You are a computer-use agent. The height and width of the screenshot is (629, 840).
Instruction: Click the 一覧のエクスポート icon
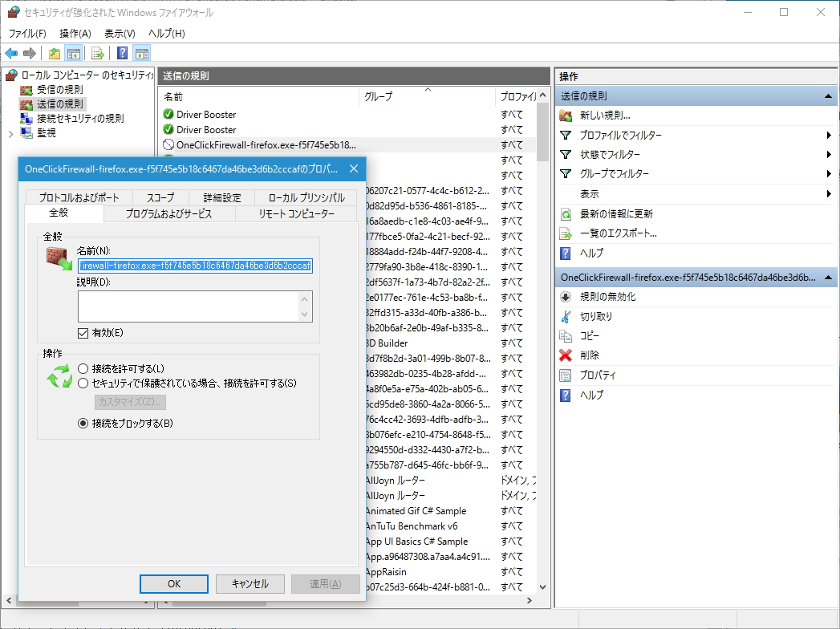point(566,233)
